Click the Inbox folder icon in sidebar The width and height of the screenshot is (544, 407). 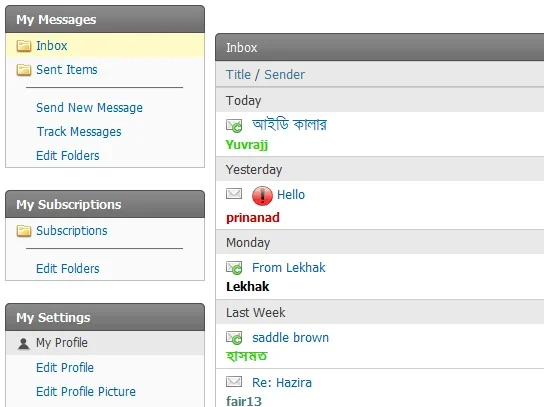click(24, 46)
